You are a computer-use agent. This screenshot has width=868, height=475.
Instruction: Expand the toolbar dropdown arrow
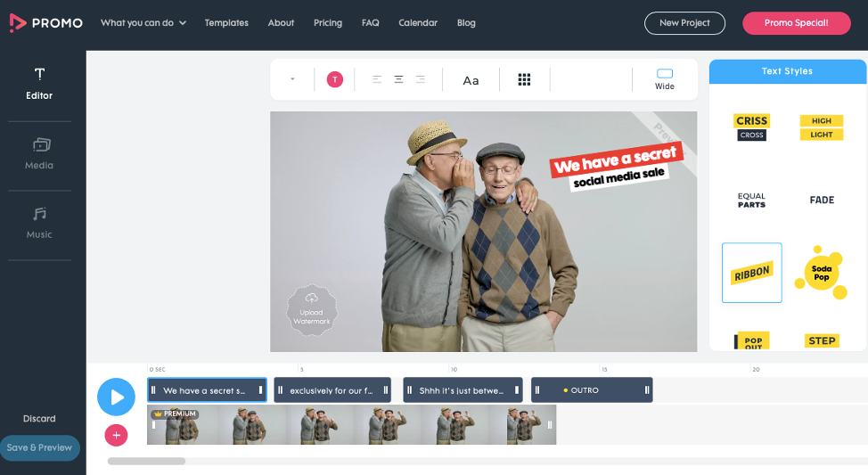coord(293,78)
